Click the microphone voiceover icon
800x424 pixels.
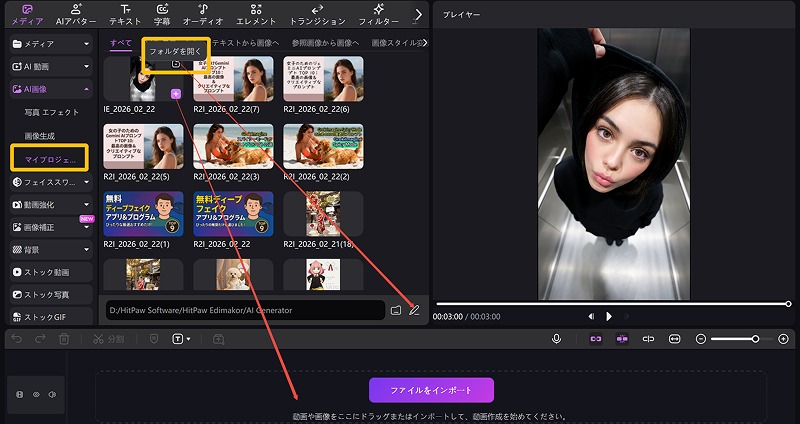(x=557, y=339)
